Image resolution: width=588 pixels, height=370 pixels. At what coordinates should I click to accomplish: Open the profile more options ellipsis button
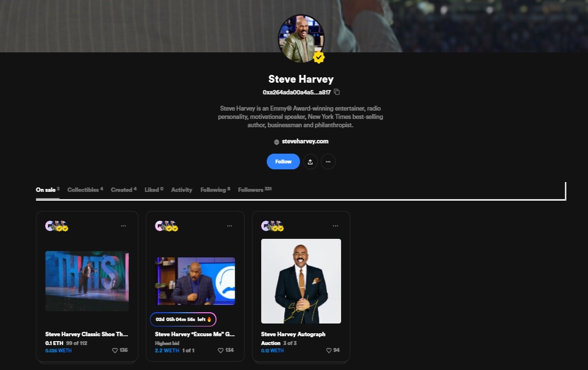click(328, 162)
